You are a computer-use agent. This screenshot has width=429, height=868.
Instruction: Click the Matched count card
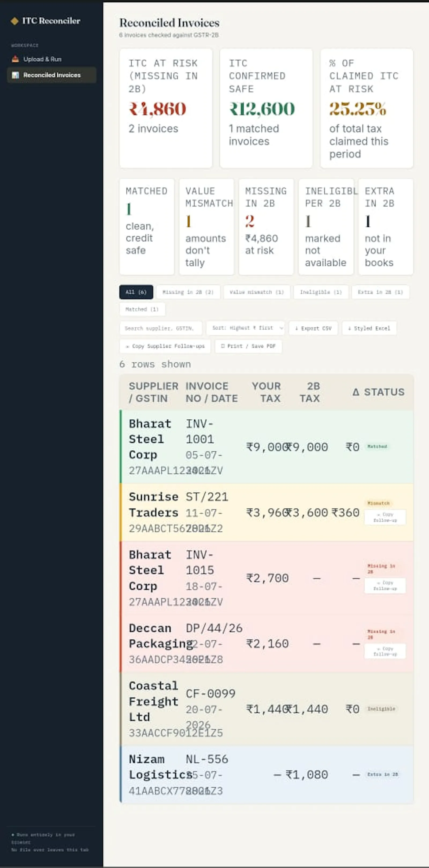[x=147, y=227]
